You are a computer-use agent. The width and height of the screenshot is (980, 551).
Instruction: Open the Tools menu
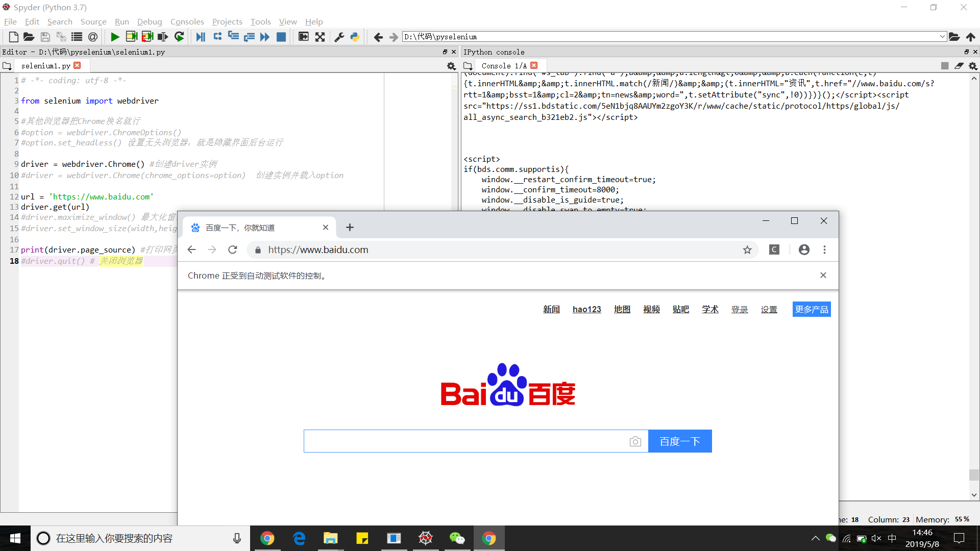pos(260,21)
